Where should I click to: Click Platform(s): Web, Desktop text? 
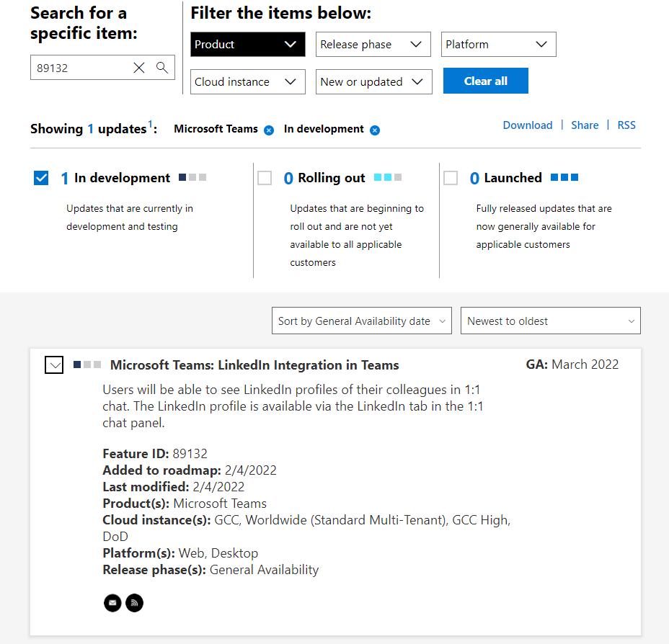tap(180, 553)
